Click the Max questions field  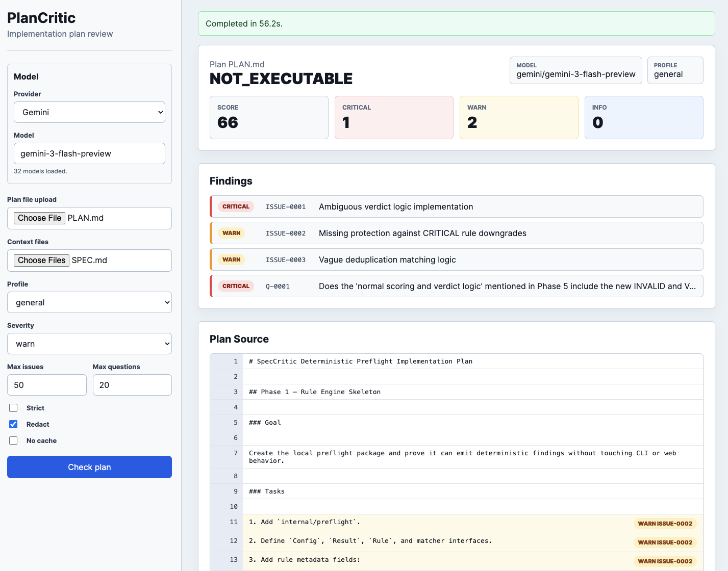[x=132, y=385]
